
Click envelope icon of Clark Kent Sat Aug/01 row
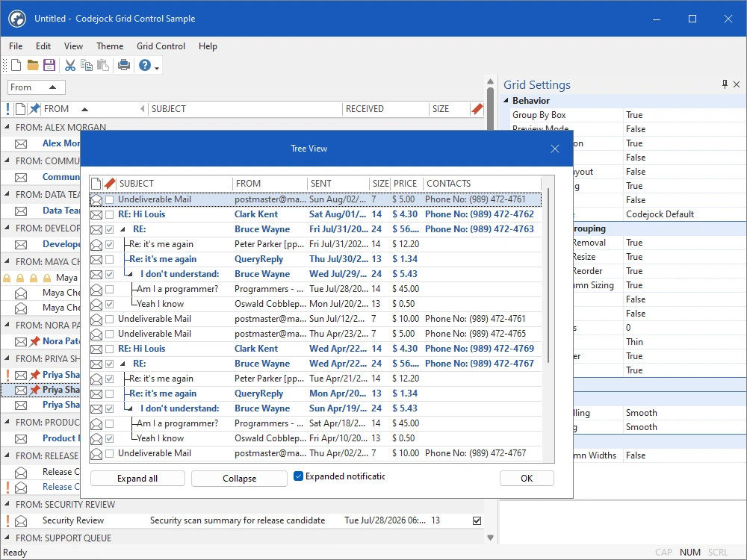[x=96, y=215]
